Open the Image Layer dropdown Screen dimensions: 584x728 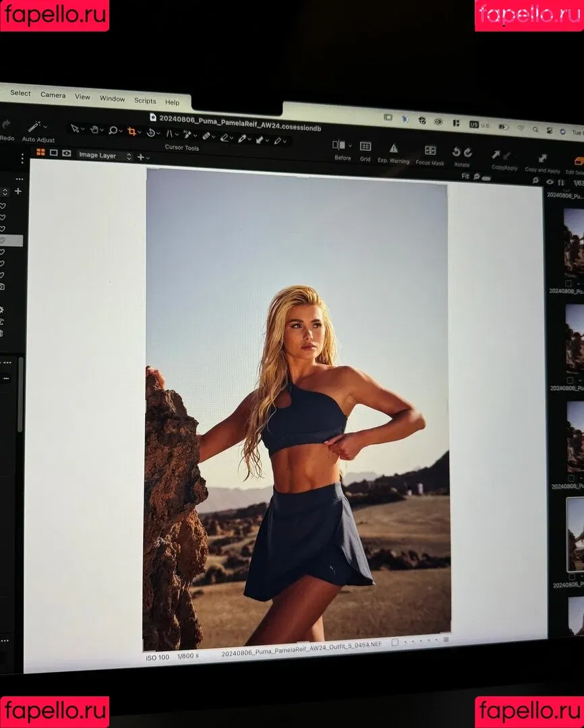click(105, 156)
